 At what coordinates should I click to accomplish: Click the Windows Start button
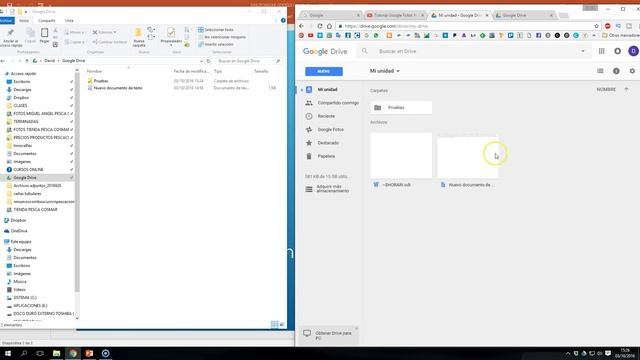(x=8, y=353)
